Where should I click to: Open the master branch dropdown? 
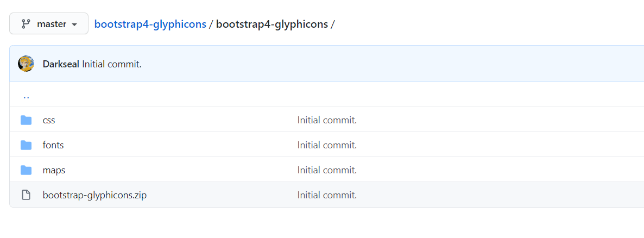pos(49,24)
